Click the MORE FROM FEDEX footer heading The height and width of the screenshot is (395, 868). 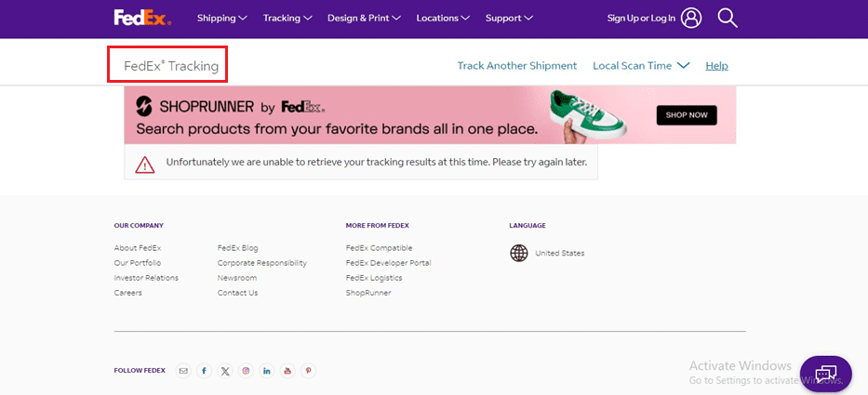pyautogui.click(x=378, y=226)
